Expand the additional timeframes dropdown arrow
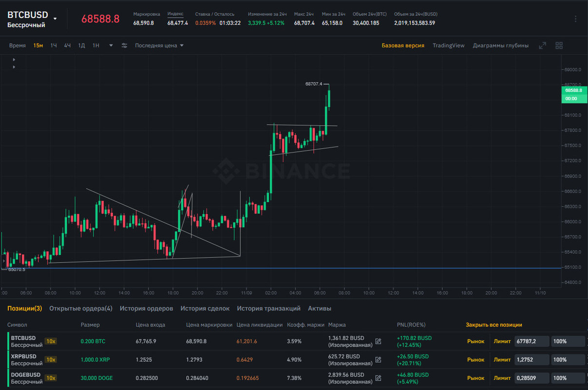Viewport: 588px width, 390px height. [111, 45]
